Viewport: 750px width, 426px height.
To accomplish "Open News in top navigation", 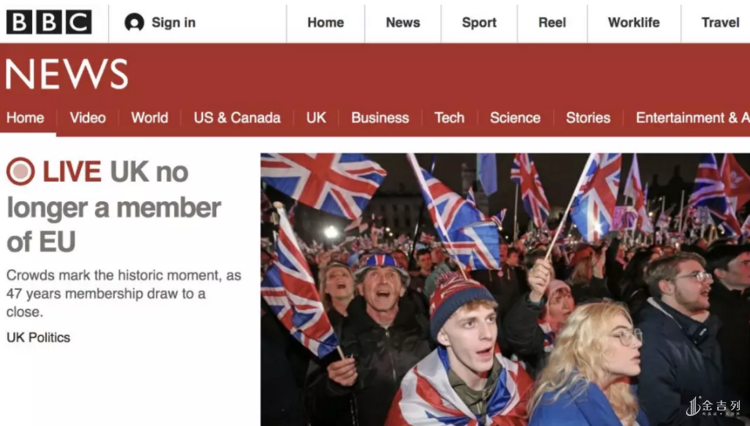I will click(x=403, y=22).
